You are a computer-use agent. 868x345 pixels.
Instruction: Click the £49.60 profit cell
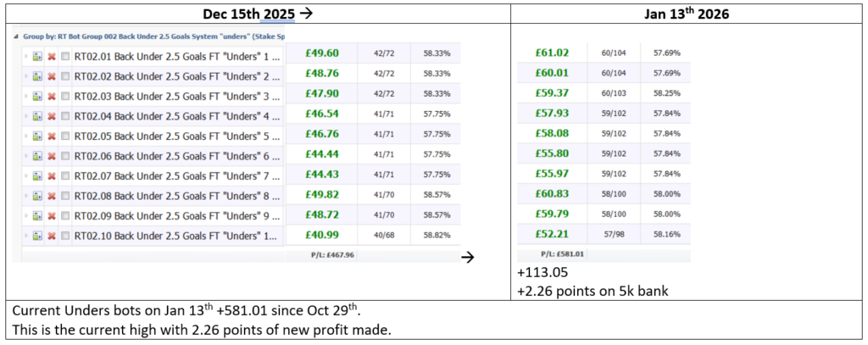tap(321, 53)
